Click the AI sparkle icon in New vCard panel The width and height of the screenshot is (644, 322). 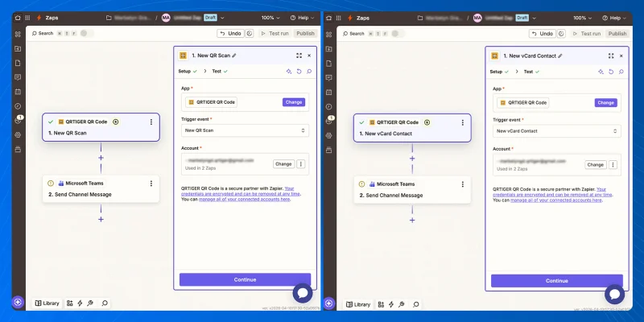[601, 72]
